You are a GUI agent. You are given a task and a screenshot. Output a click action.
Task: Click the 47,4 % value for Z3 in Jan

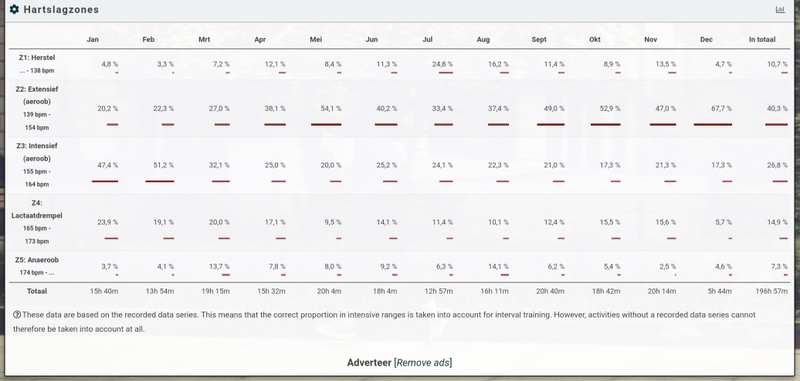[x=108, y=165]
